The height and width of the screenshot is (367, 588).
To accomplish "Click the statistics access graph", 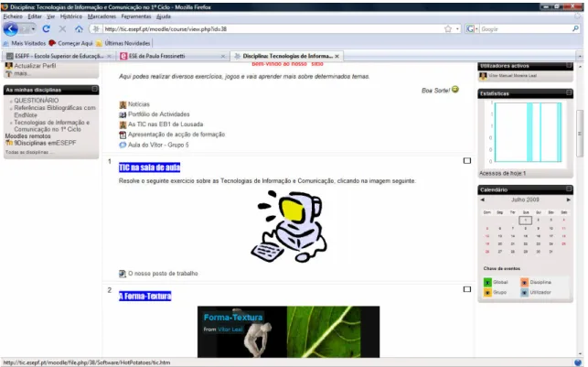I will (x=525, y=133).
